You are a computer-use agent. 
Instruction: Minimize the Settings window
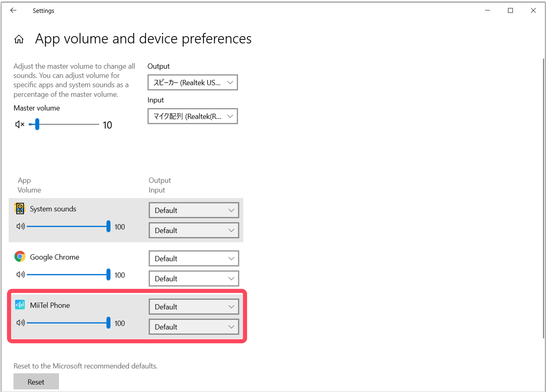pyautogui.click(x=487, y=10)
